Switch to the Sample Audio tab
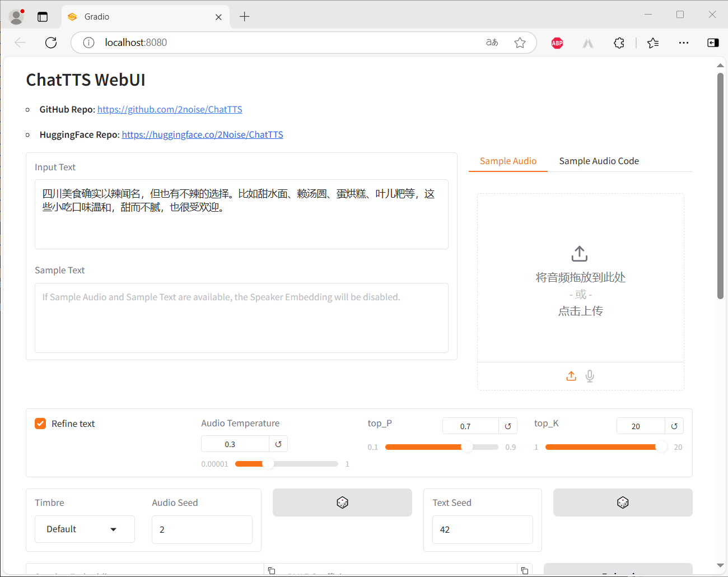 coord(508,161)
